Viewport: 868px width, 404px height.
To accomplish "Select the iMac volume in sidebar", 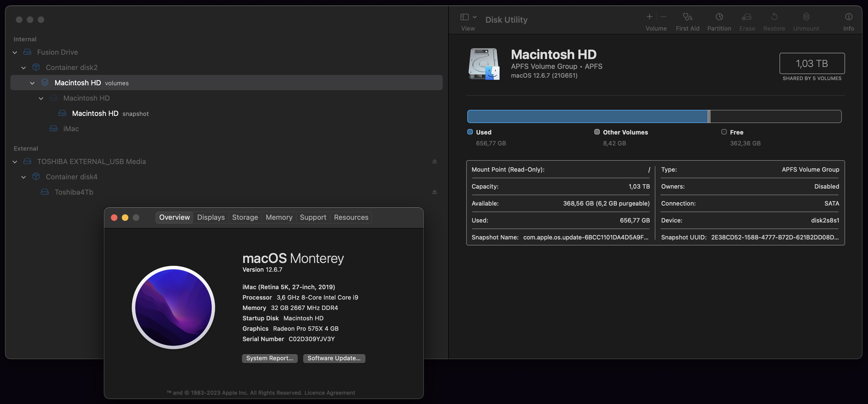I will [71, 129].
